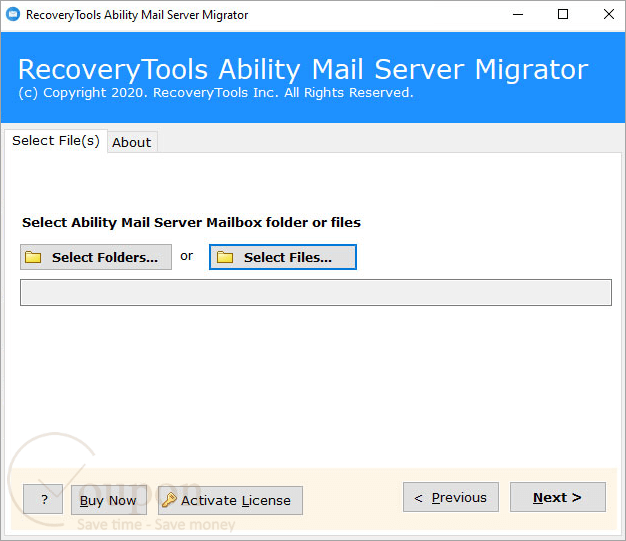Click the RecoveryTools app icon in title bar
The image size is (626, 541).
coord(13,14)
